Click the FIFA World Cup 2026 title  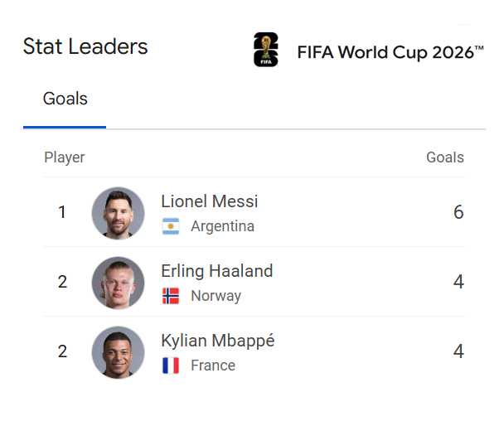(x=390, y=52)
